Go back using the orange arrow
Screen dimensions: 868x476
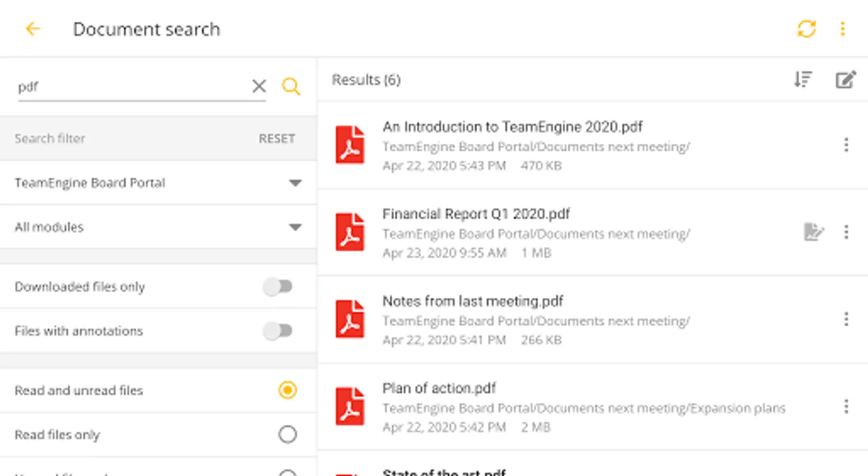33,29
